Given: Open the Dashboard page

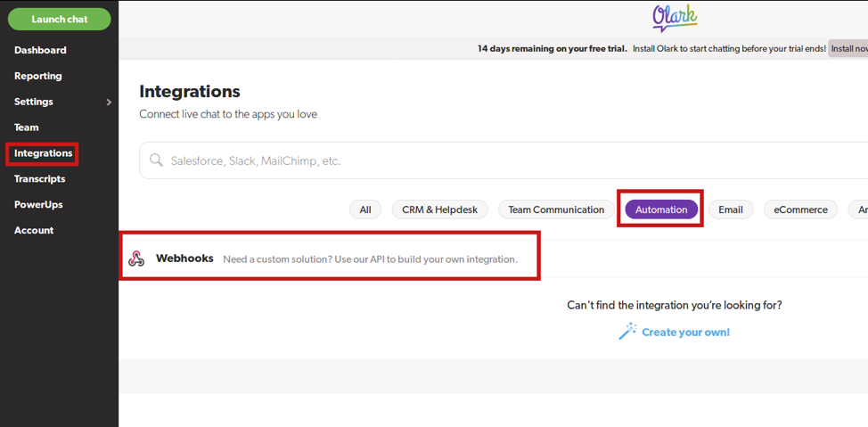Looking at the screenshot, I should tap(40, 50).
